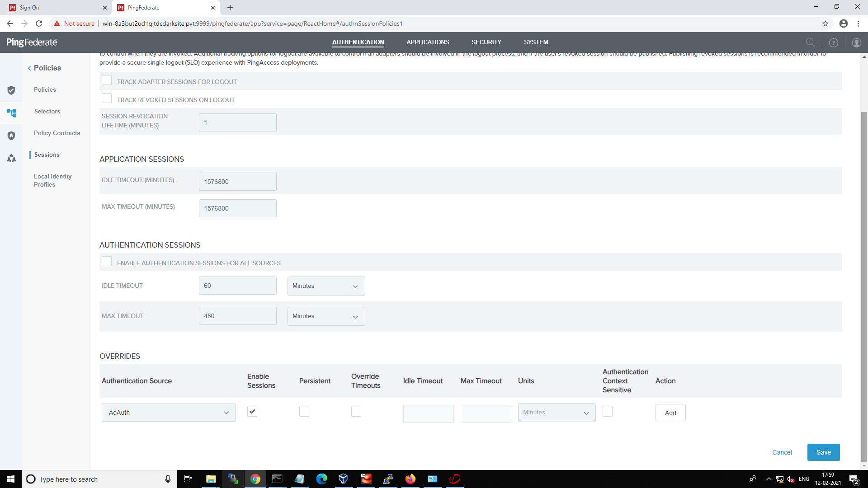Viewport: 868px width, 488px height.
Task: Edit Authentication Sessions Idle Timeout 60 field
Action: [x=238, y=286]
